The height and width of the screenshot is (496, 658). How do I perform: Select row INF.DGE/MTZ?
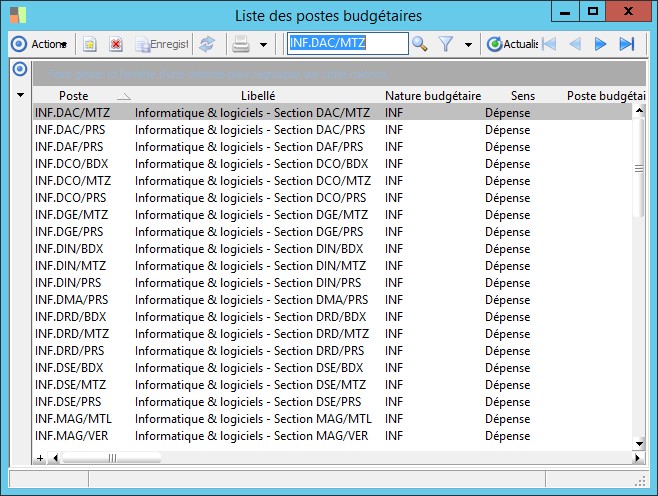click(332, 214)
